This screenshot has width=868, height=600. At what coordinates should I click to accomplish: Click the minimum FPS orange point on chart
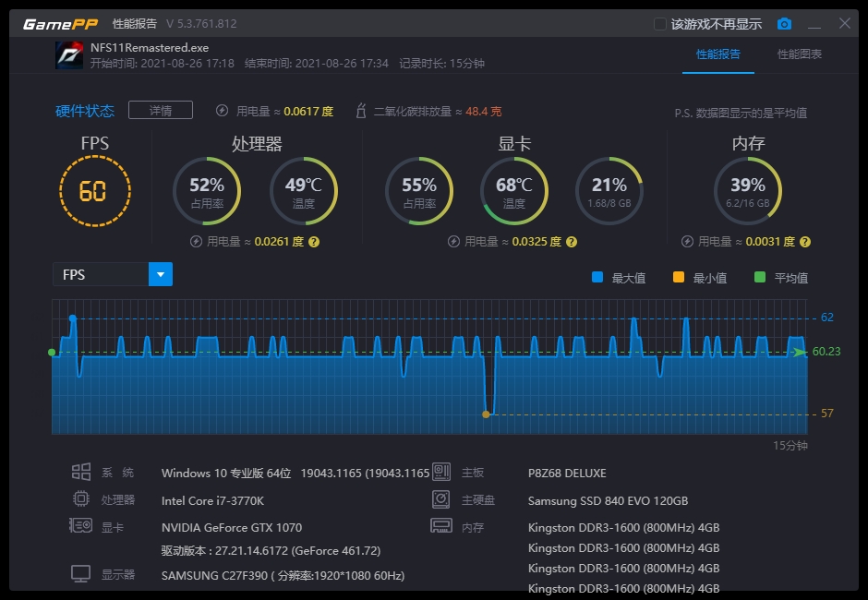(x=486, y=414)
